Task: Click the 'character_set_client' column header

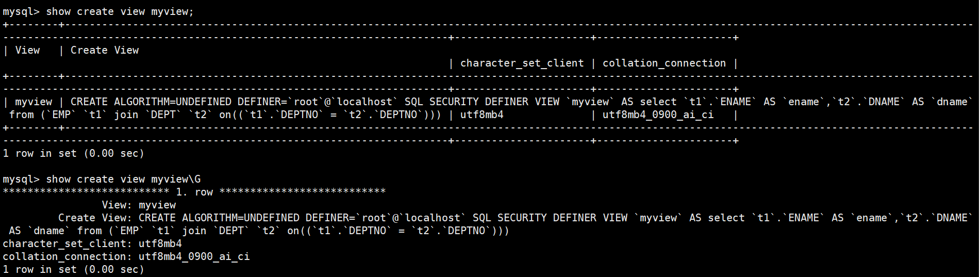Action: [x=522, y=63]
